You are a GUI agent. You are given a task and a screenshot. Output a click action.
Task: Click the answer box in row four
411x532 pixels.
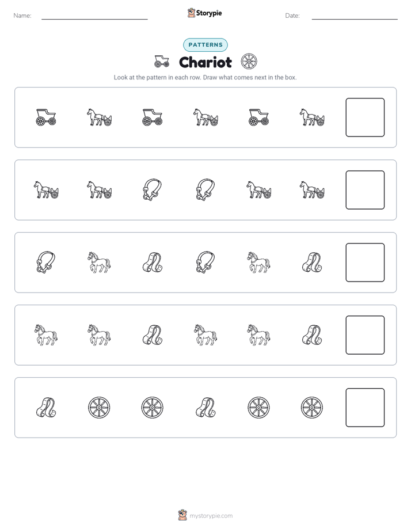point(365,335)
